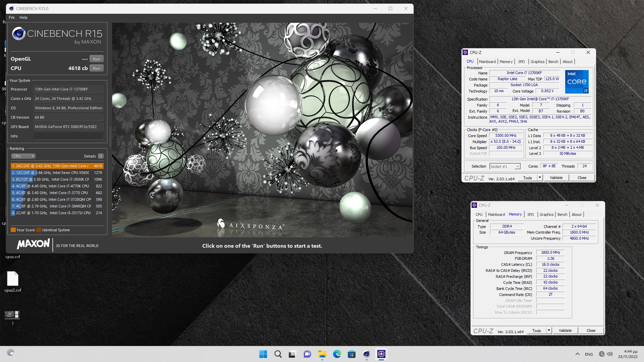Click the ranking Details arrow button
Screen dimensions: 644x362
point(101,156)
